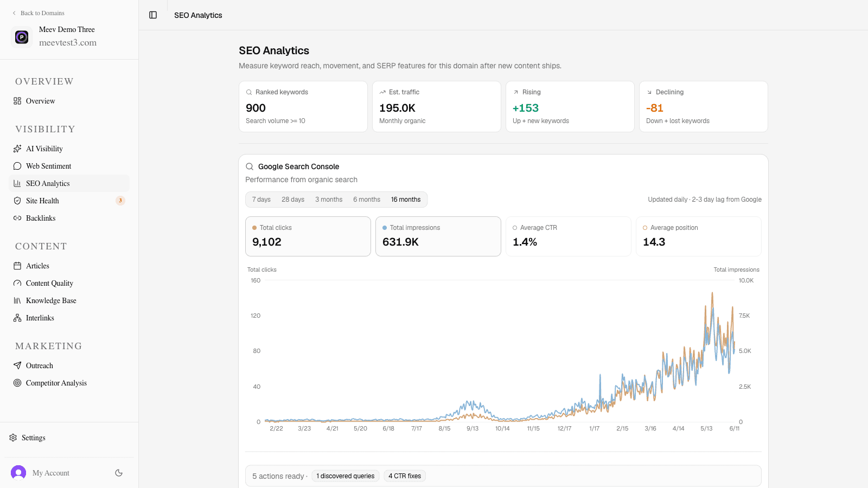The width and height of the screenshot is (868, 488).
Task: Click the Site Health badge showing 3
Action: [x=120, y=201]
